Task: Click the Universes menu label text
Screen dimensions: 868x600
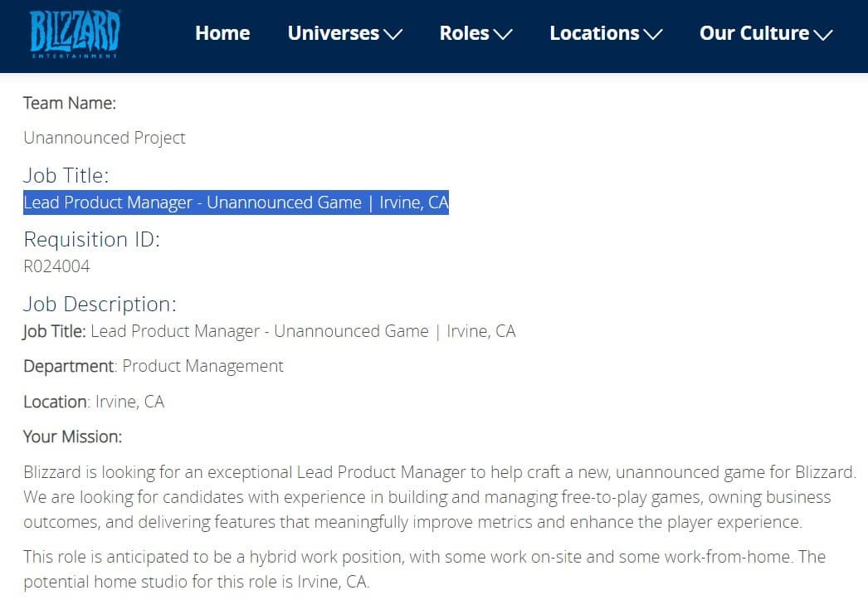Action: tap(333, 33)
